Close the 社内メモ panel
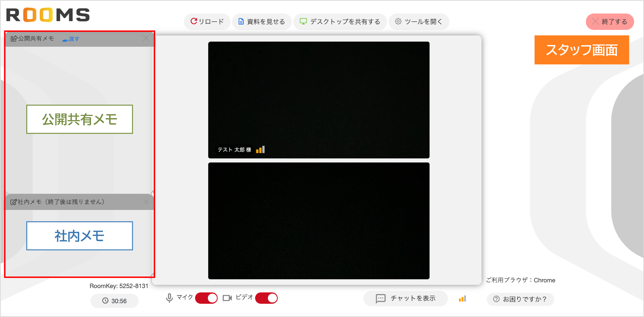The width and height of the screenshot is (644, 317). pos(146,202)
